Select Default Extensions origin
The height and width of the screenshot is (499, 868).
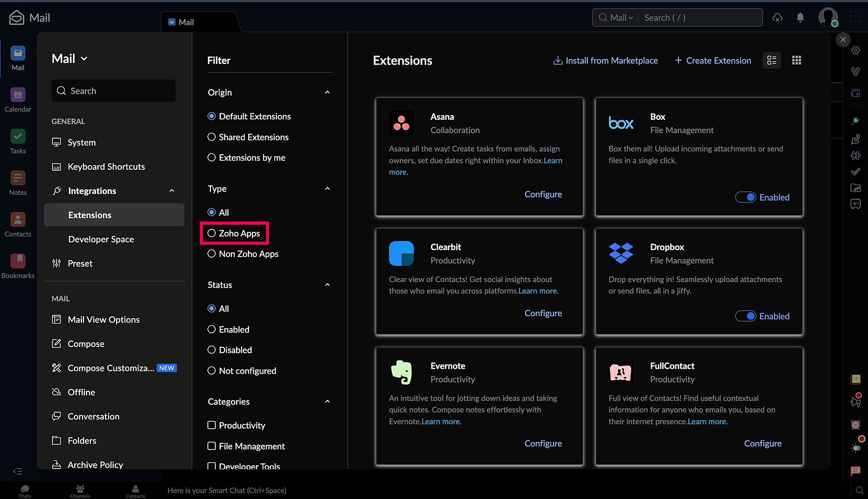point(249,116)
